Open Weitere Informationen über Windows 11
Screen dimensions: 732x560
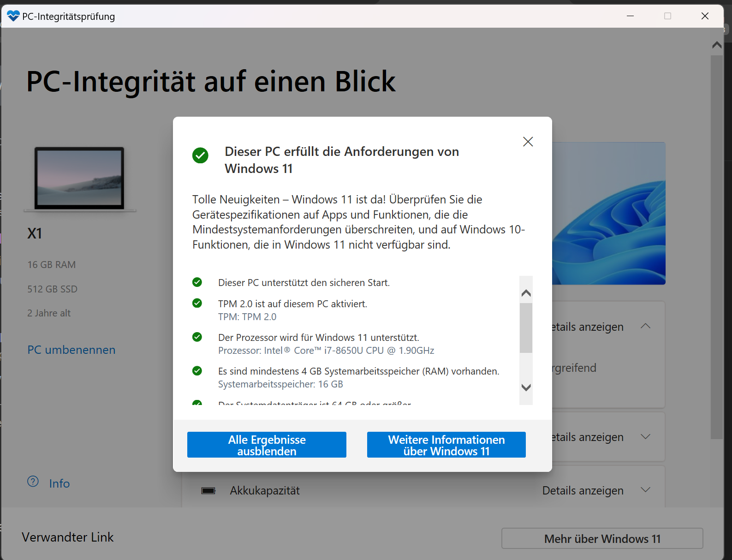[x=446, y=445]
